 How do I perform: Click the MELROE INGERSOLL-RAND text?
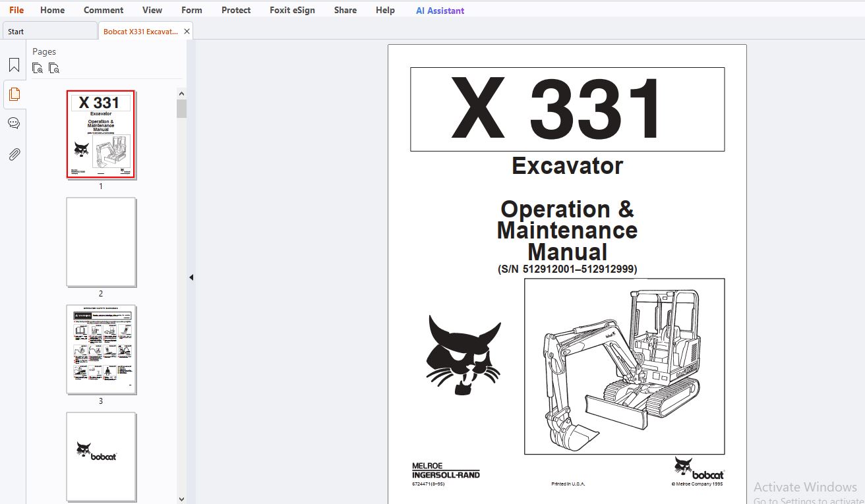446,470
